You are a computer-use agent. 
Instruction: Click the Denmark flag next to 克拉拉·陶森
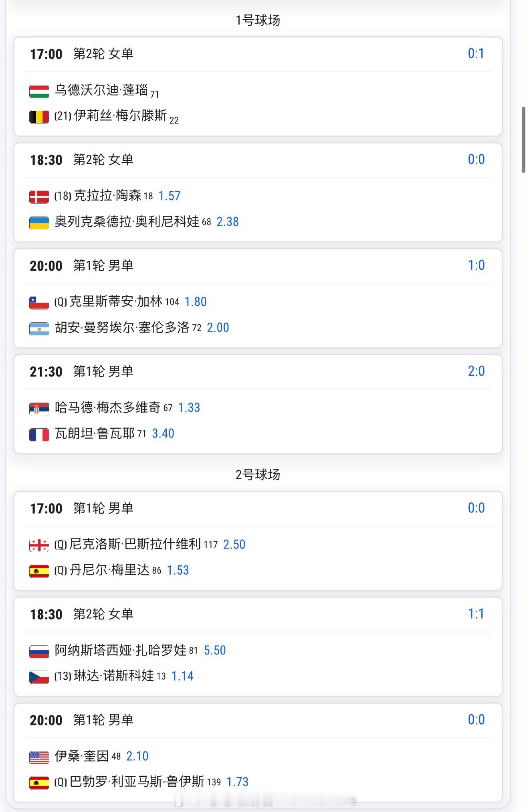pos(39,197)
